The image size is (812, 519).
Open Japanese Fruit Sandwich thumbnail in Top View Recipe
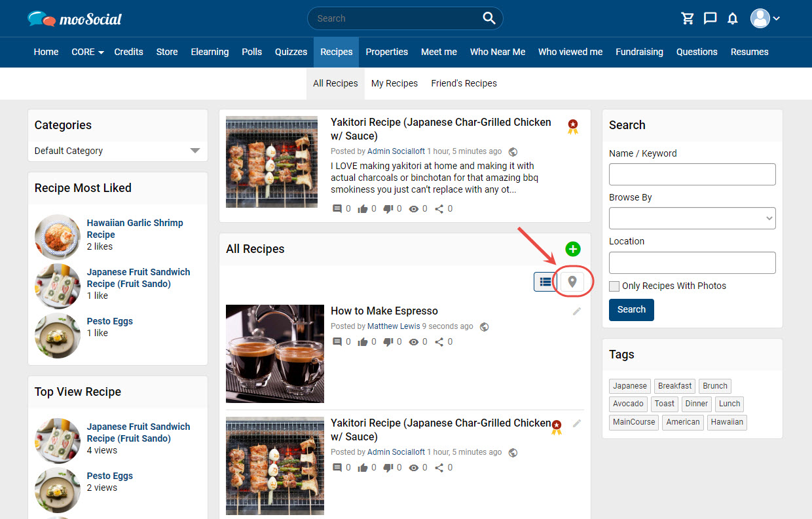tap(58, 441)
